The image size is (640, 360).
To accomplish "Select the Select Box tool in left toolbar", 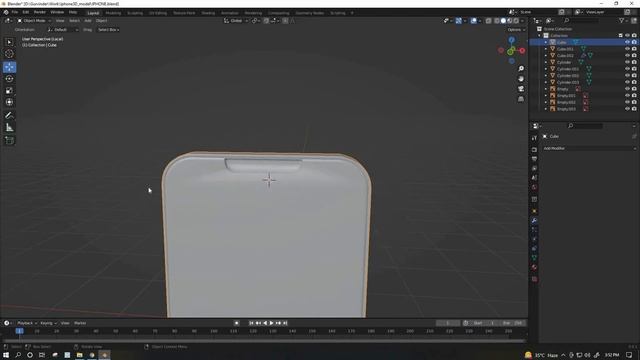I will [9, 42].
